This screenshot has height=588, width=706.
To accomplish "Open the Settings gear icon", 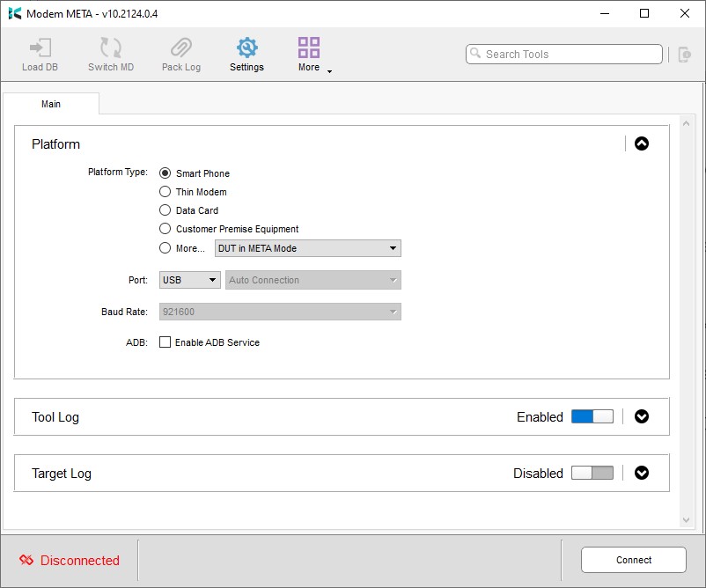I will pos(246,48).
